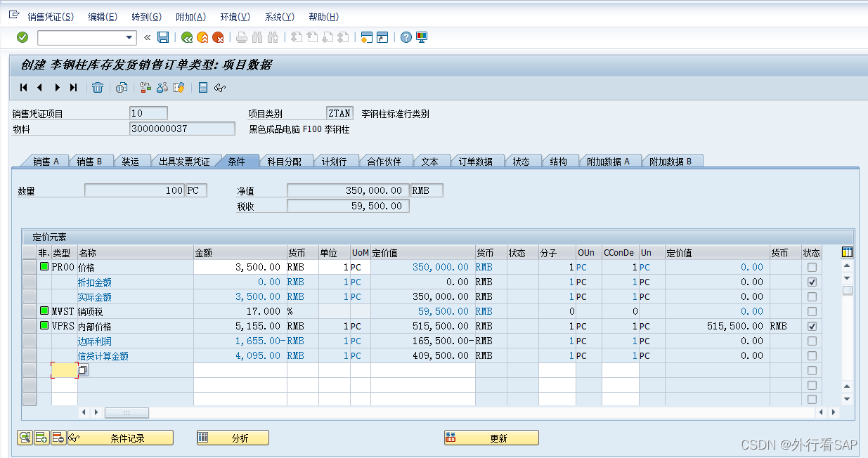
Task: Open value help button beside condition type input
Action: point(83,370)
